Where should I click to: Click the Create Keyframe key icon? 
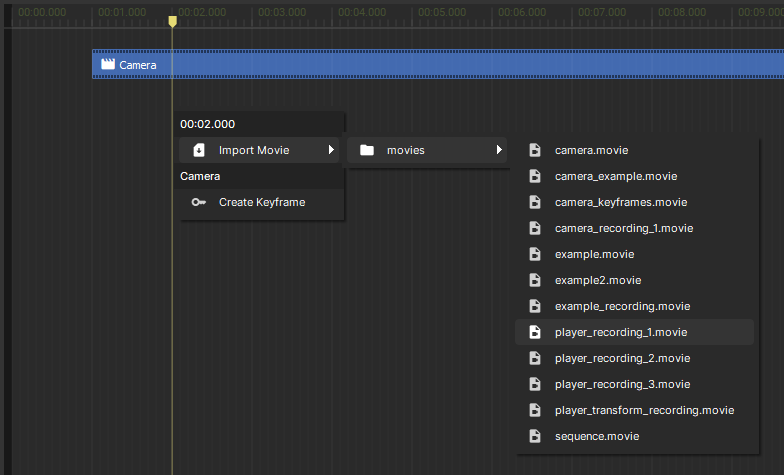coord(198,202)
